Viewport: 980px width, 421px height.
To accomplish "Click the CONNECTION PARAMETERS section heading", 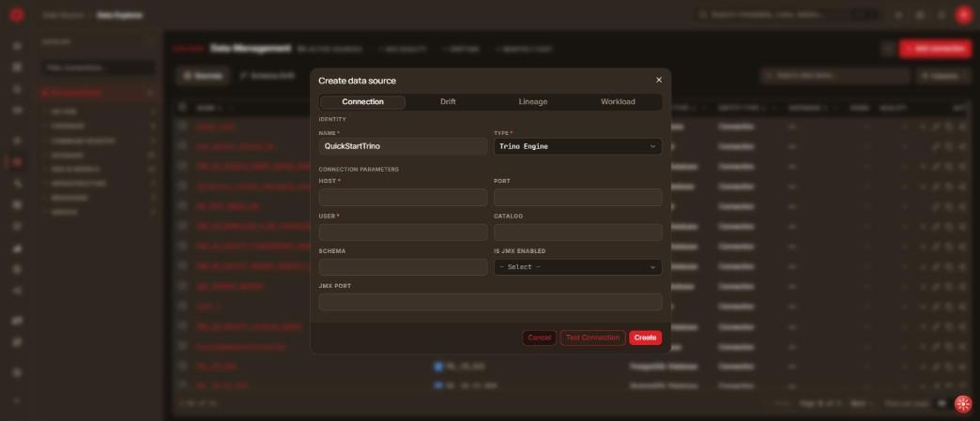I will coord(359,170).
